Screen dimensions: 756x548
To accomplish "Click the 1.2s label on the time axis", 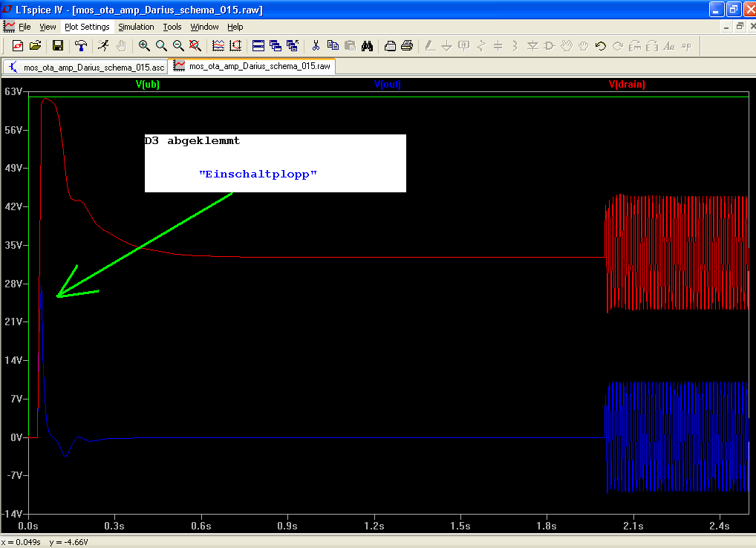I will 374,526.
